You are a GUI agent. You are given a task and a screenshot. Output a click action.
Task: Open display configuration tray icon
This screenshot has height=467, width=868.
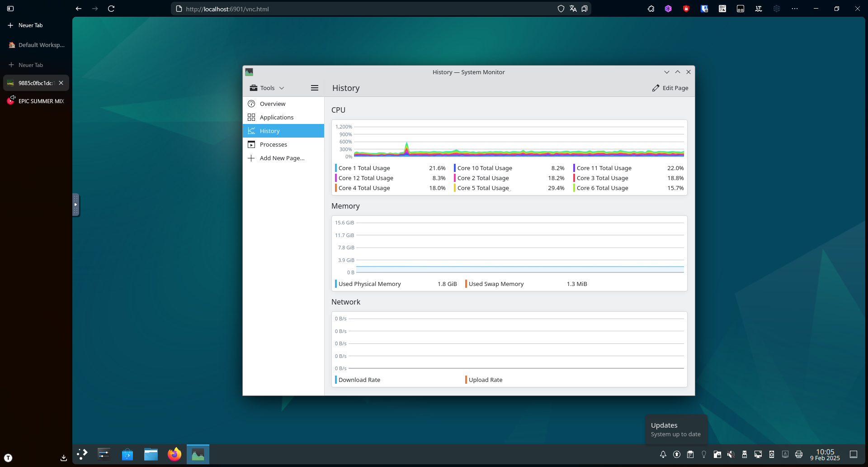point(758,454)
